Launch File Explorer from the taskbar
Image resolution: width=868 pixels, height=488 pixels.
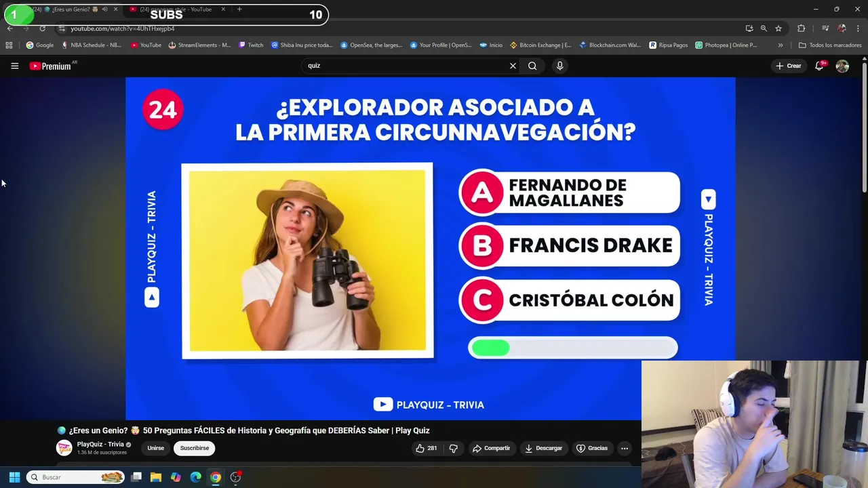click(x=156, y=477)
